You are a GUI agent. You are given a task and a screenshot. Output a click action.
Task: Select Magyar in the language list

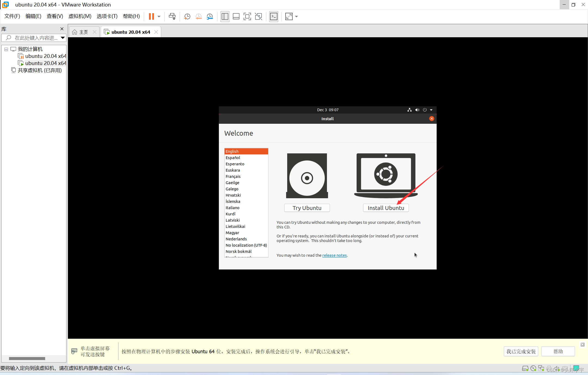[246, 233]
